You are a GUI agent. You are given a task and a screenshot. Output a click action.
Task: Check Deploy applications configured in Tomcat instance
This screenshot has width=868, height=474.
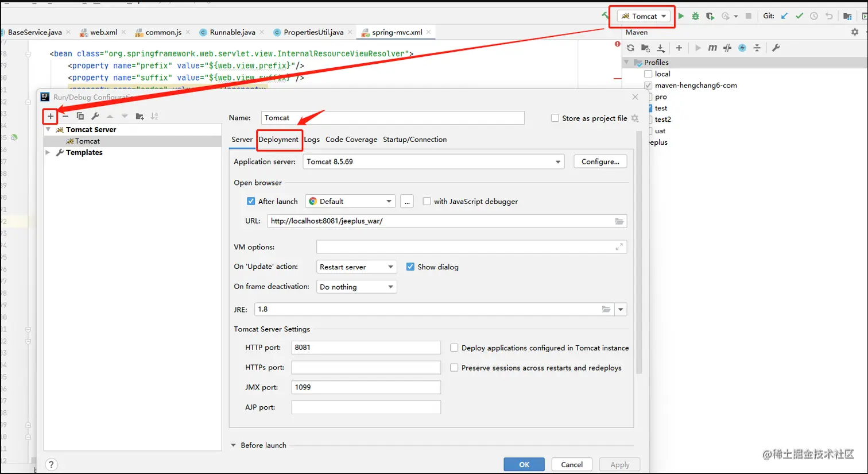454,348
